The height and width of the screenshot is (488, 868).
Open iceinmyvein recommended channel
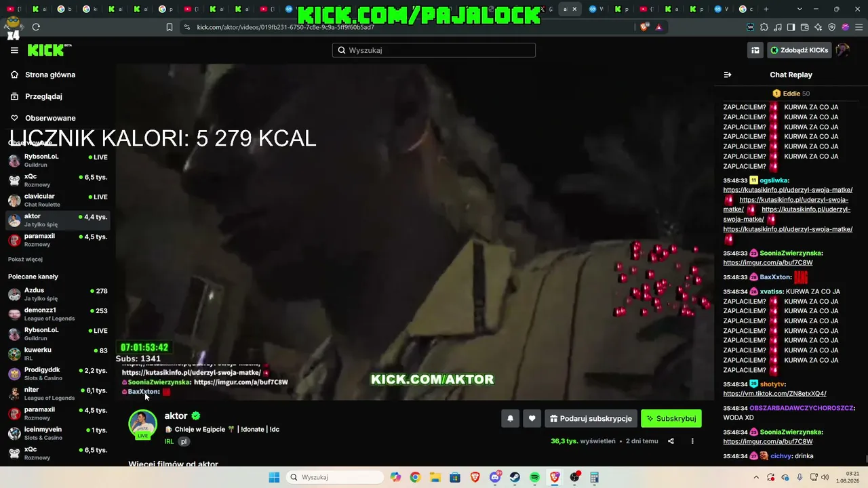coord(58,433)
